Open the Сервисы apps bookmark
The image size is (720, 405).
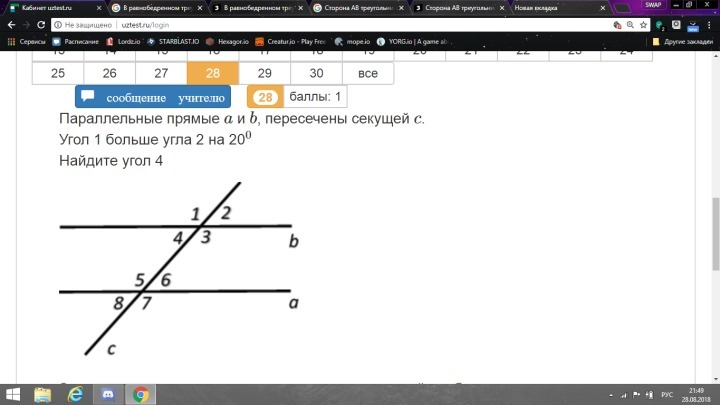[x=27, y=41]
